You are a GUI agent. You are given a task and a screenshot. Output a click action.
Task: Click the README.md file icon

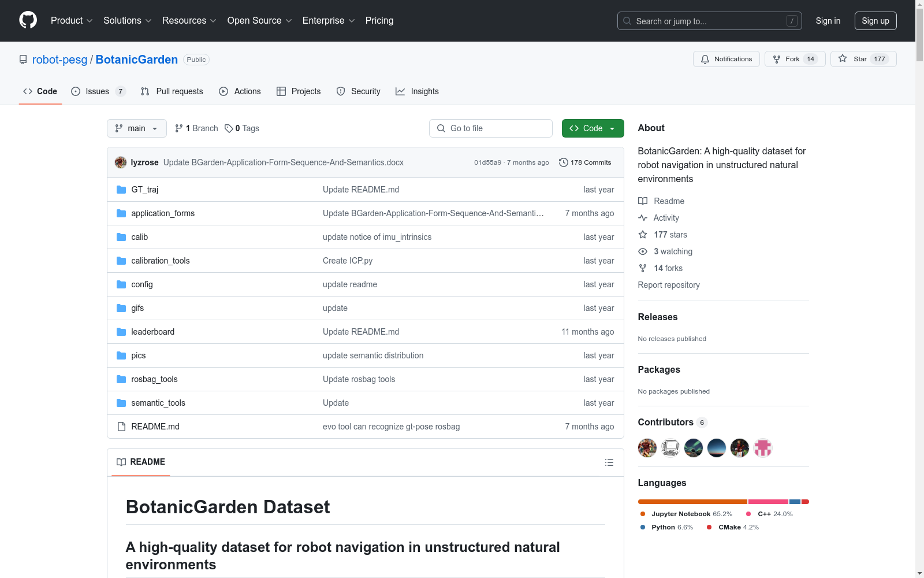point(121,427)
